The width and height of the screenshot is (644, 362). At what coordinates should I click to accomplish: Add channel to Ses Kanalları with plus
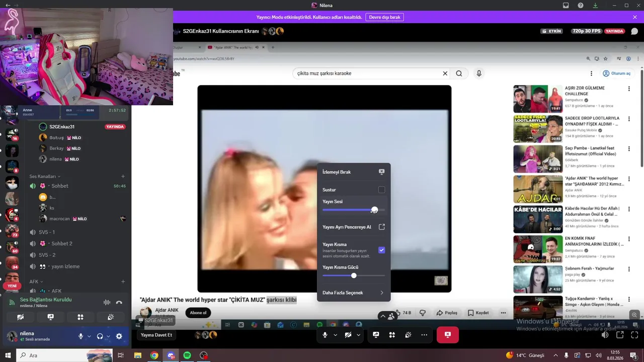pos(123,176)
